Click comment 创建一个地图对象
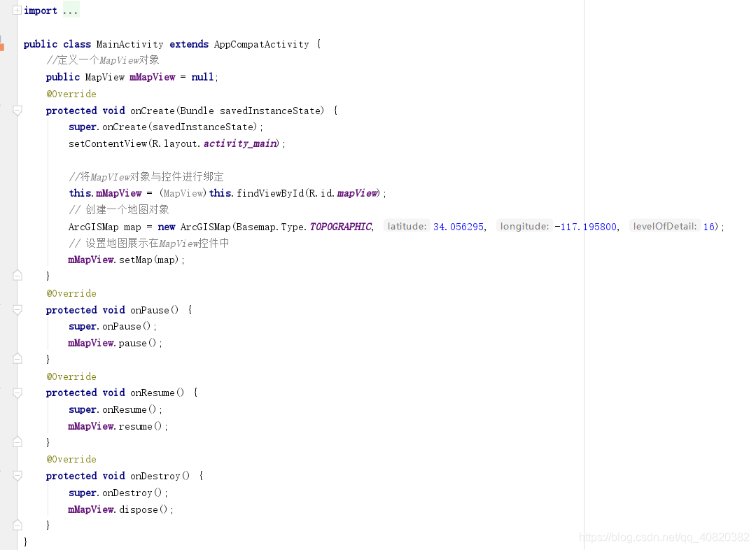This screenshot has height=550, width=756. tap(118, 210)
